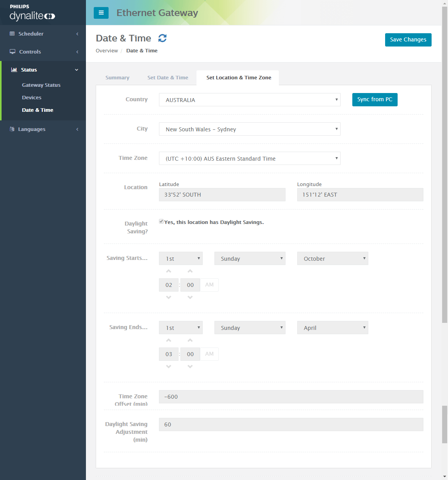
Task: Open the Time Zone dropdown
Action: (x=250, y=158)
